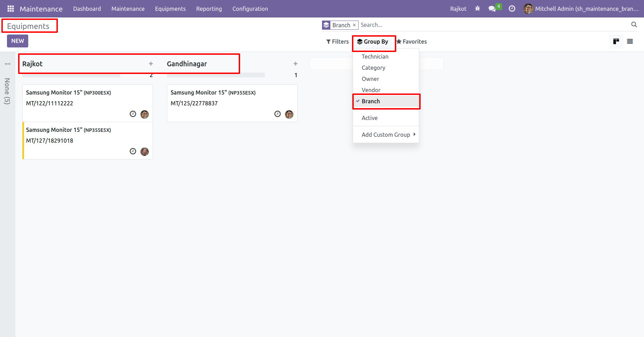Viewport: 644px width, 337px height.
Task: Open activity clock on MT/127/18291018 card
Action: point(133,151)
